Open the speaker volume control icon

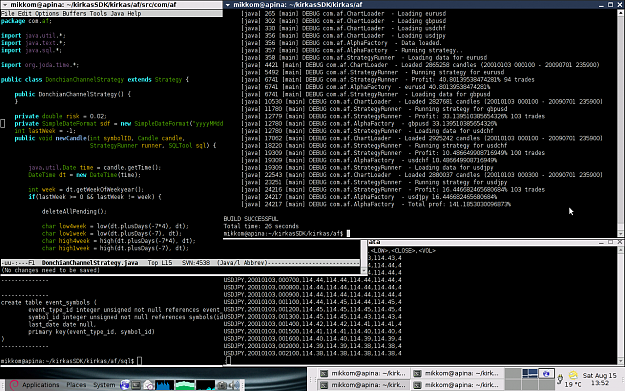pos(235,385)
